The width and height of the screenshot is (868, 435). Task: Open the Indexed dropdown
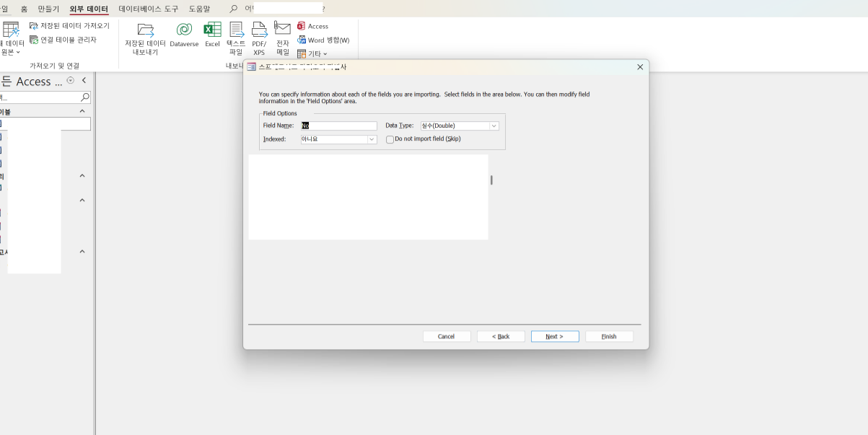[372, 139]
